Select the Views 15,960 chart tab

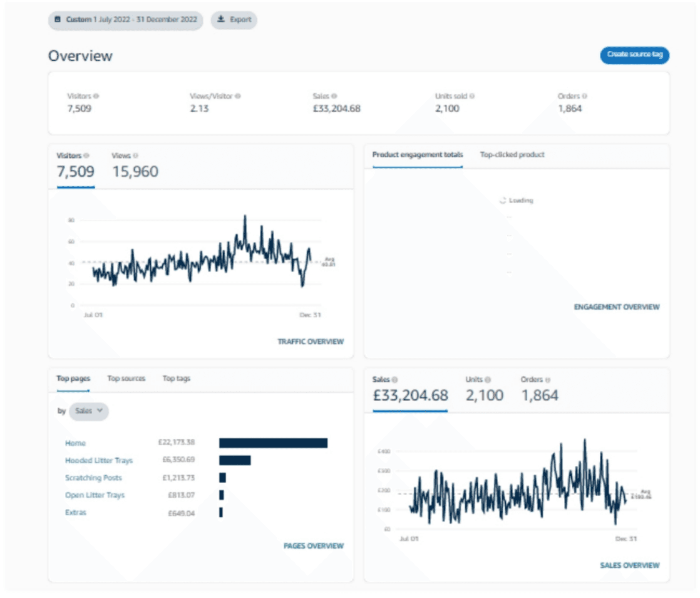135,166
